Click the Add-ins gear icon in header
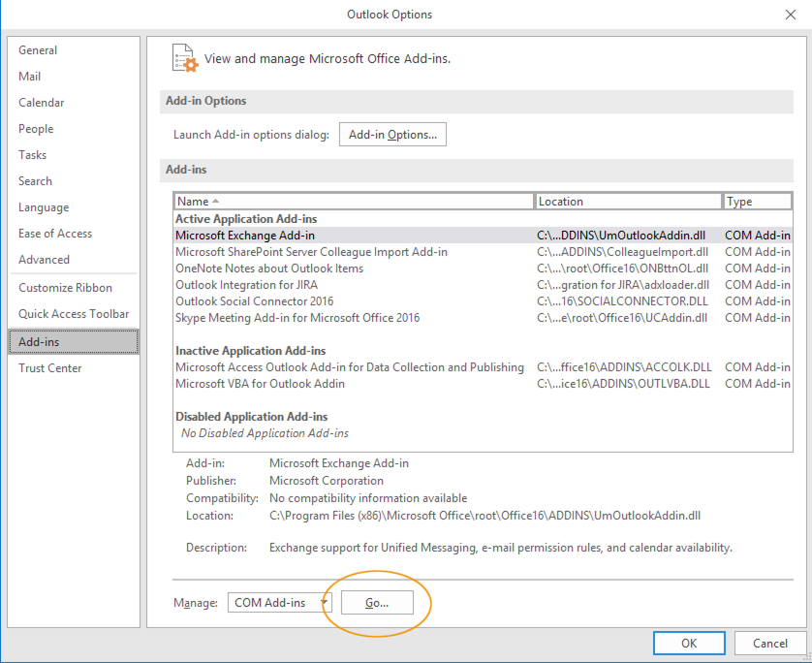Screen dimensions: 812x663 pos(184,57)
